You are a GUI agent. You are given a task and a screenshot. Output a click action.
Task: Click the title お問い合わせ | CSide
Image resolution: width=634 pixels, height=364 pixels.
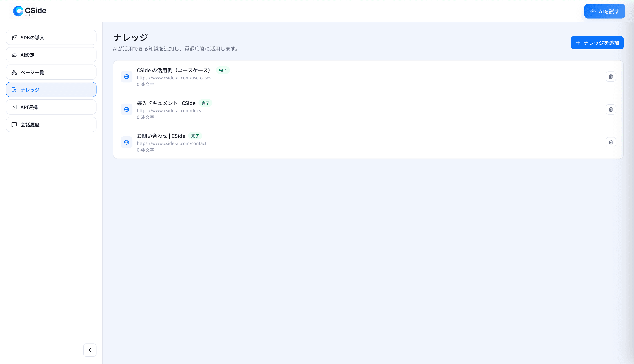click(x=161, y=136)
